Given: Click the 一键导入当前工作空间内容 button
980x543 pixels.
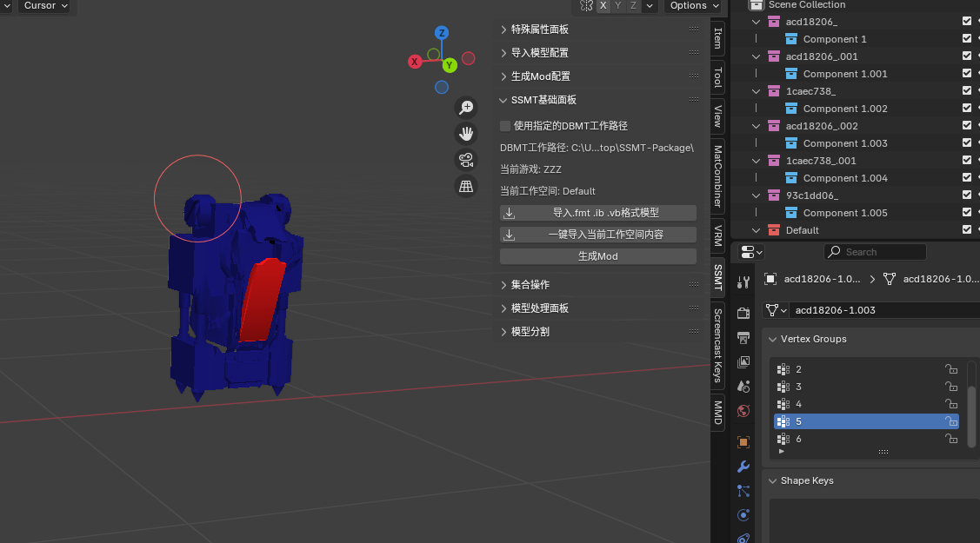Looking at the screenshot, I should 598,235.
